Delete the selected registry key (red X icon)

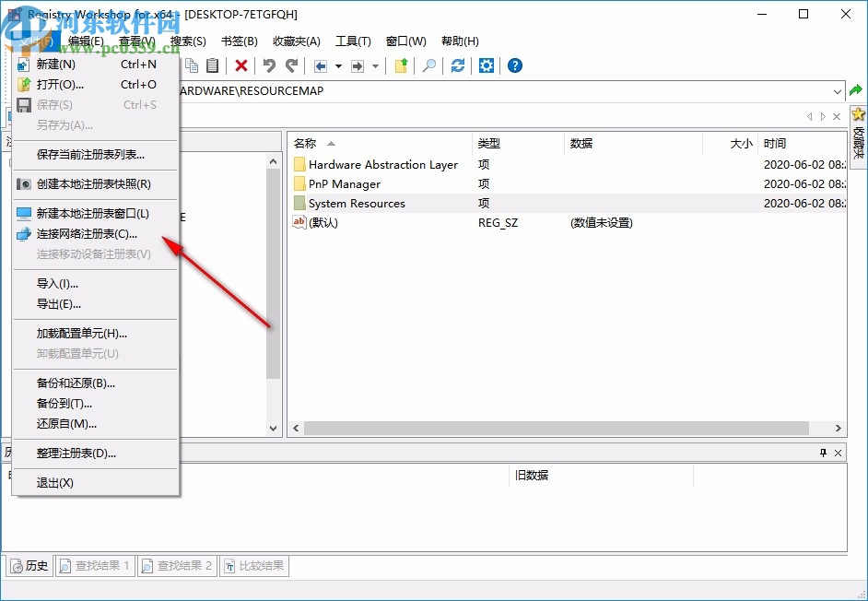click(x=240, y=65)
